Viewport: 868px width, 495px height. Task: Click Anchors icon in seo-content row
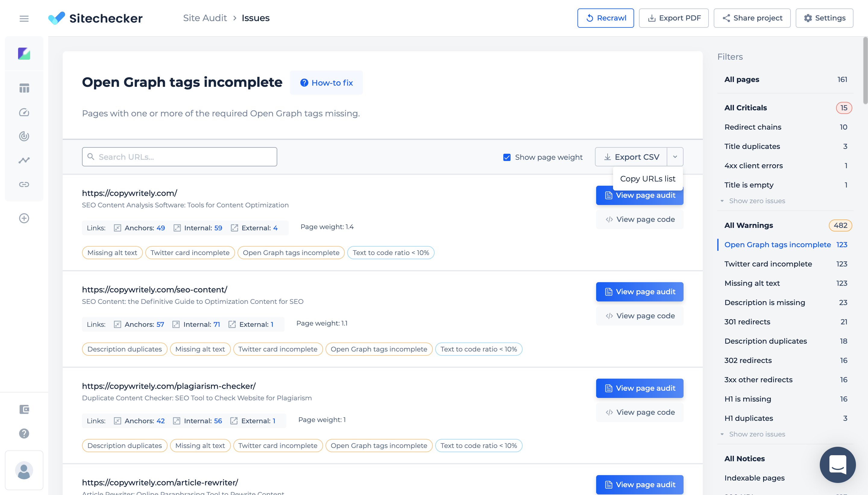pos(117,324)
